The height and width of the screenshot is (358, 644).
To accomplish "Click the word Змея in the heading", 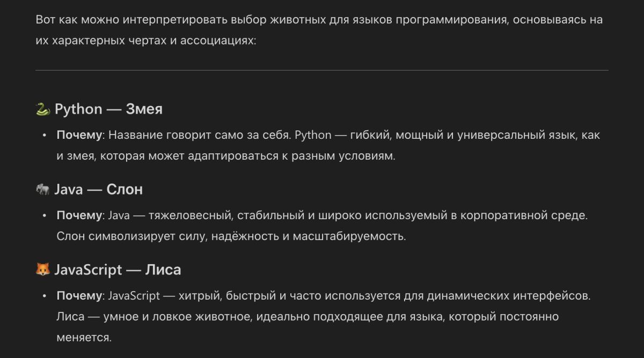I will [144, 109].
